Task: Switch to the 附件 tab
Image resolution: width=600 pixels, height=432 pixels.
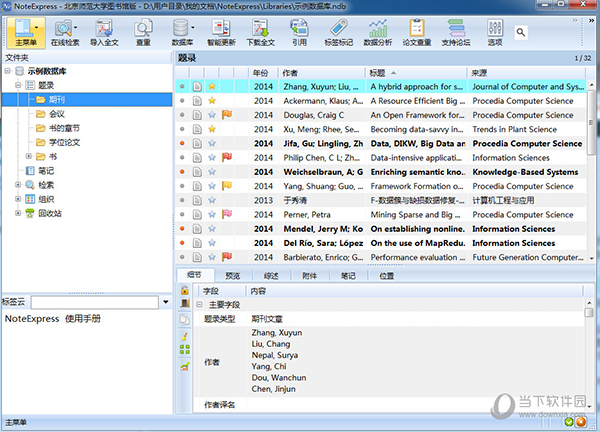Action: tap(310, 276)
